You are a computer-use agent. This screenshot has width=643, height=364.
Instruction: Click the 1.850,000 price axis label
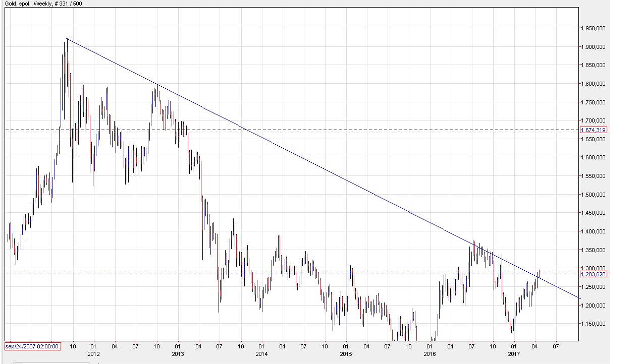point(594,65)
